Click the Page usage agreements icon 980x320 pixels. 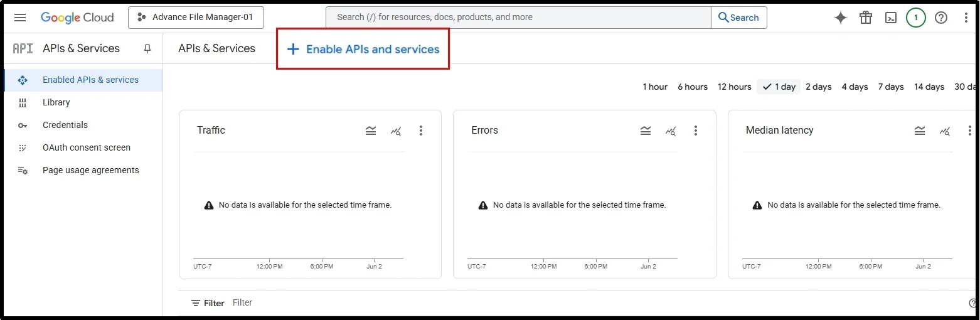pyautogui.click(x=23, y=170)
